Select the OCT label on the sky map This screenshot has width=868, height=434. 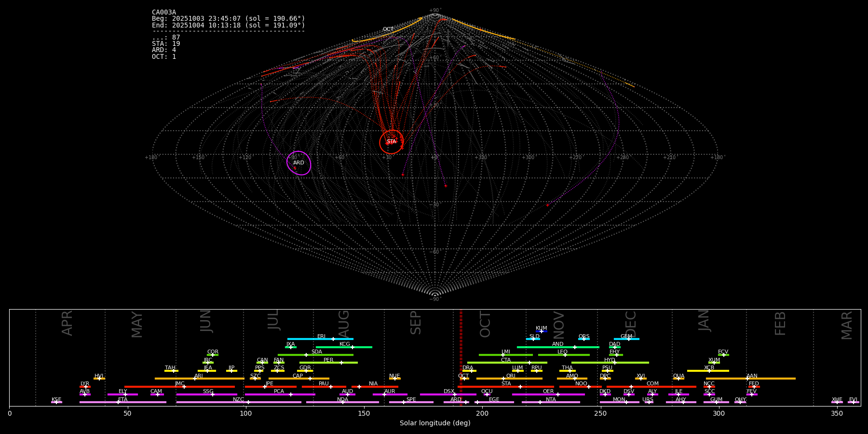click(x=388, y=29)
